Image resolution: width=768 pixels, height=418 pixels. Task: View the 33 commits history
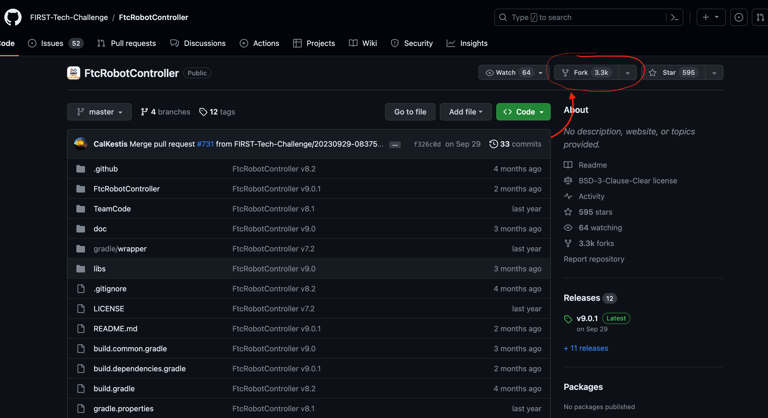click(515, 144)
